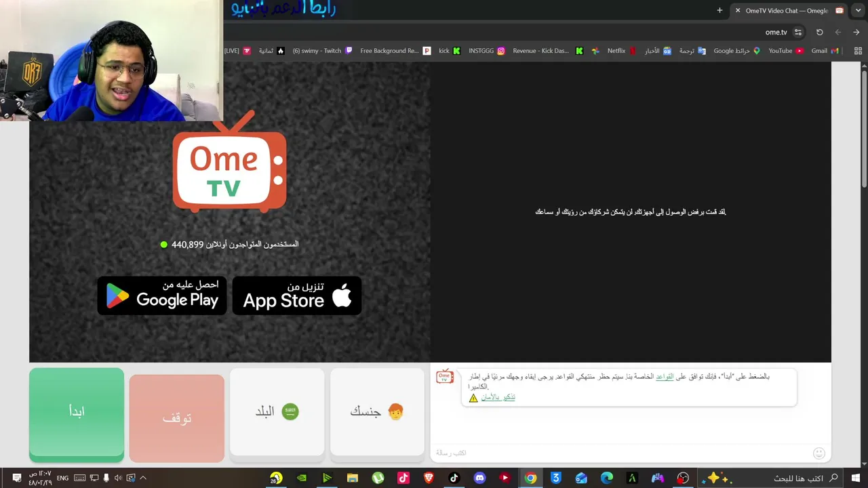Open the notification center in taskbar

click(17, 478)
